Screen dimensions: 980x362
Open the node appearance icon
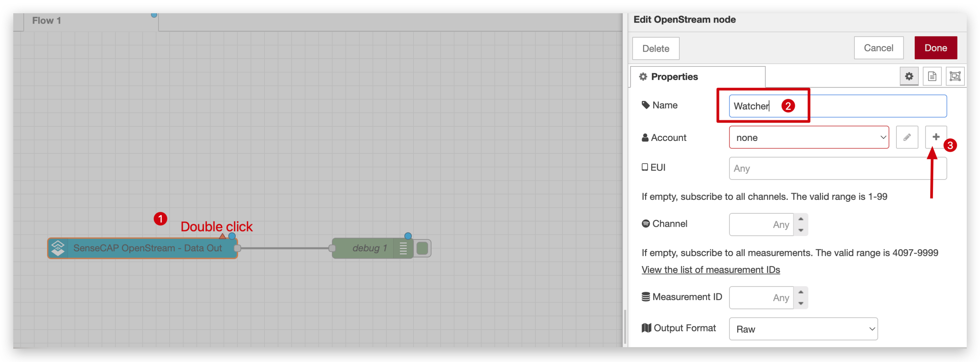pos(955,77)
